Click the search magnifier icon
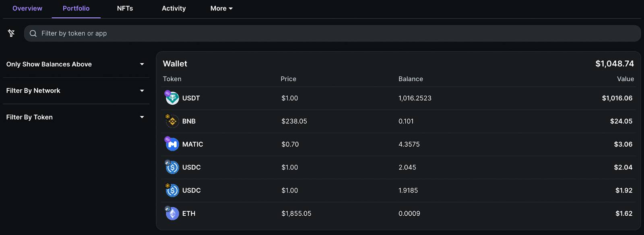The width and height of the screenshot is (644, 235). tap(33, 33)
